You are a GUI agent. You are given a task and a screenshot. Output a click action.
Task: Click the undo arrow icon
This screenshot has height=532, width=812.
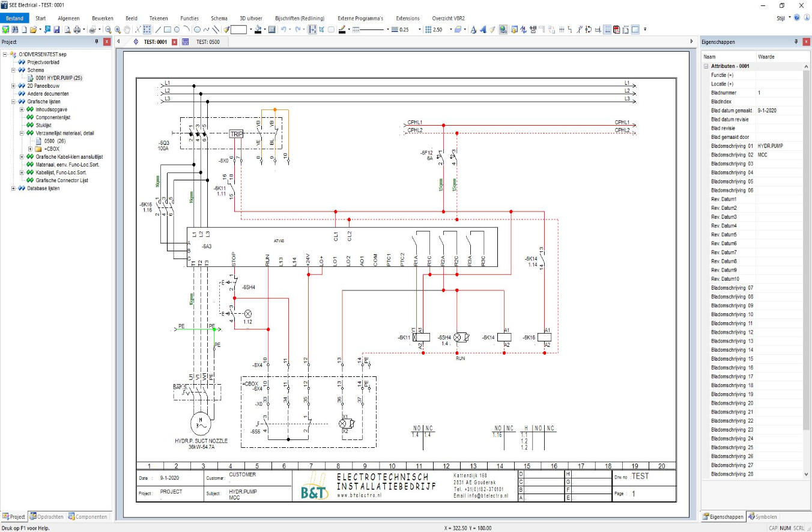(x=283, y=29)
